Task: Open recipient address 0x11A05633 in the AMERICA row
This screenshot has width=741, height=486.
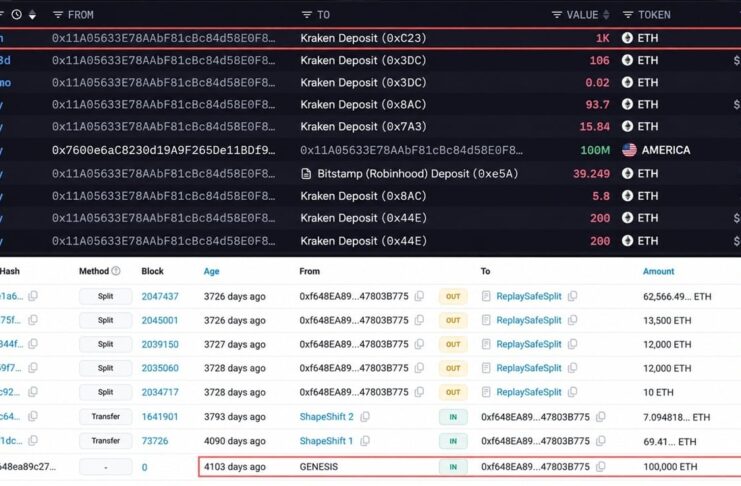Action: [x=411, y=150]
